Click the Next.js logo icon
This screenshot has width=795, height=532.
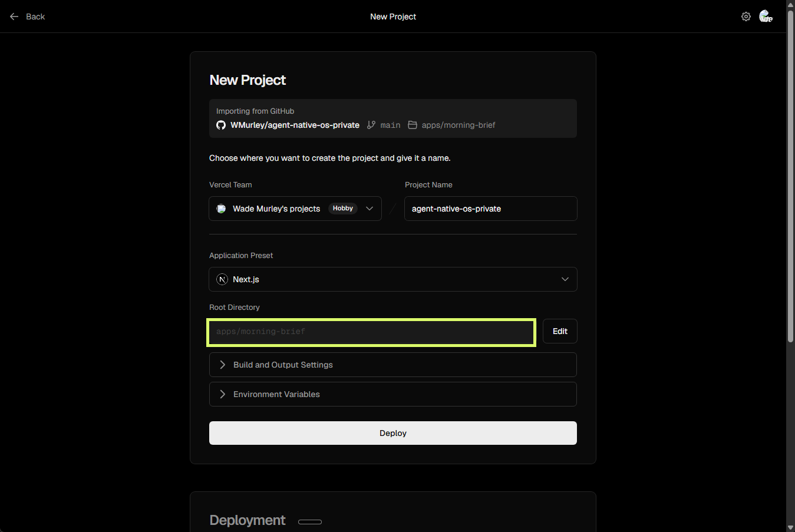tap(222, 279)
